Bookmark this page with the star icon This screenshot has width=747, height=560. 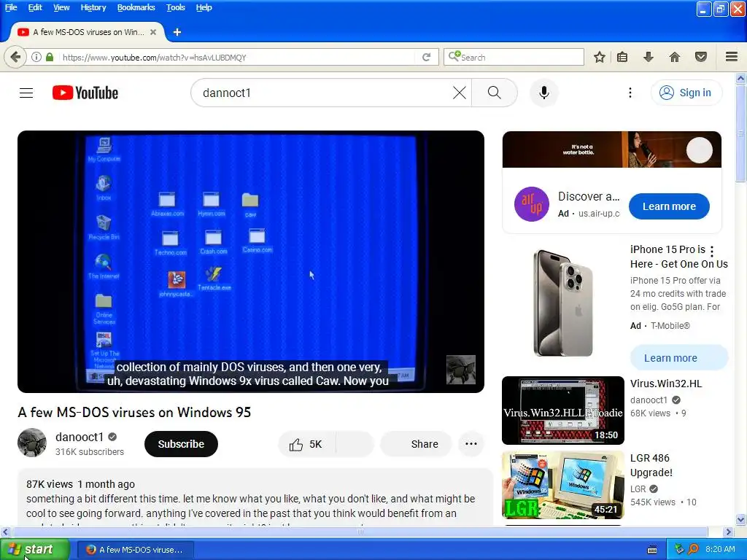600,57
